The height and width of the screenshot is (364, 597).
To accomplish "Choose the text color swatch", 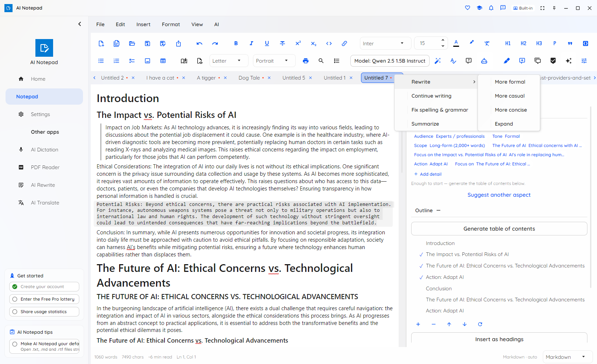I will [x=456, y=43].
